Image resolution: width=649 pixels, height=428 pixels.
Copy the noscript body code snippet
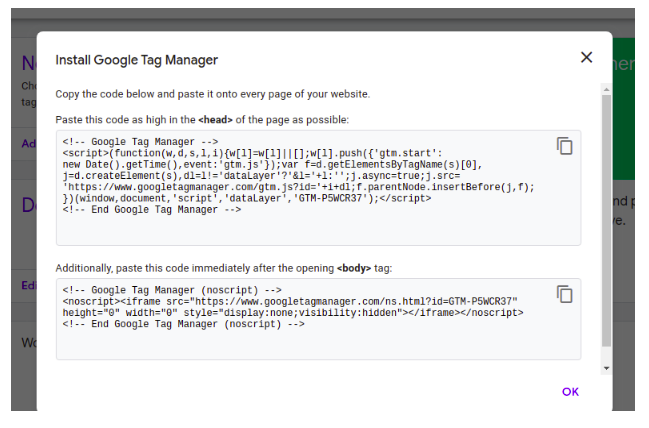564,294
